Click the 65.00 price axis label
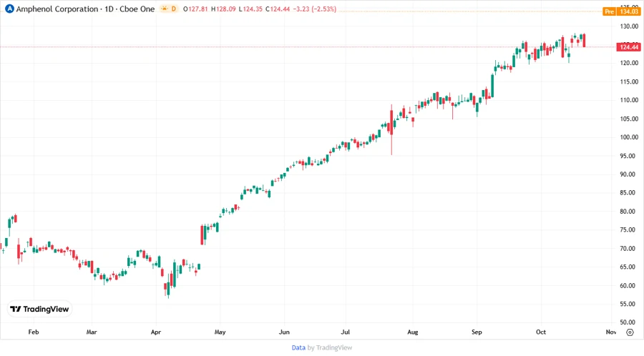Image resolution: width=644 pixels, height=356 pixels. [629, 267]
